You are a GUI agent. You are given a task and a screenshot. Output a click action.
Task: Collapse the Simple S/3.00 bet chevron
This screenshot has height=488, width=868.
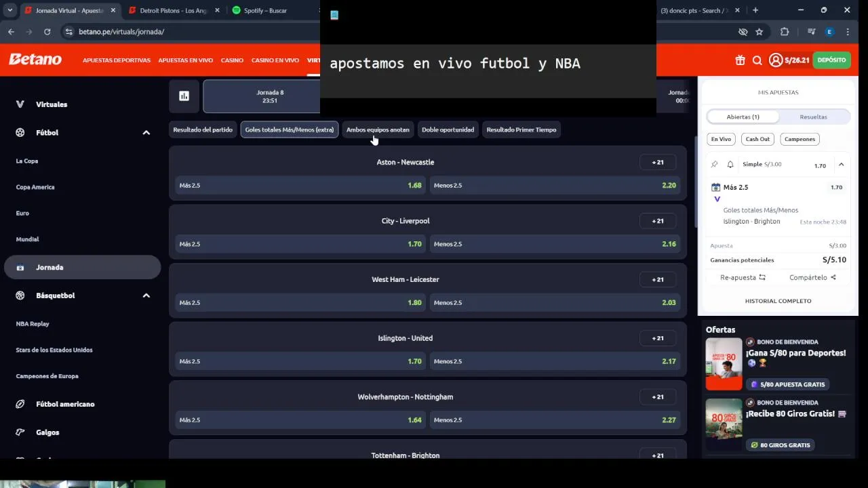(x=841, y=165)
